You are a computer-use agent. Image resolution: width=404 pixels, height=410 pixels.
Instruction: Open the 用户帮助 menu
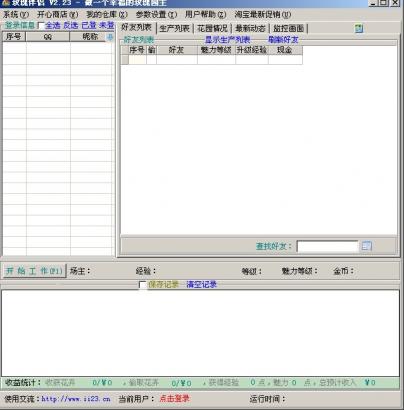click(x=205, y=15)
